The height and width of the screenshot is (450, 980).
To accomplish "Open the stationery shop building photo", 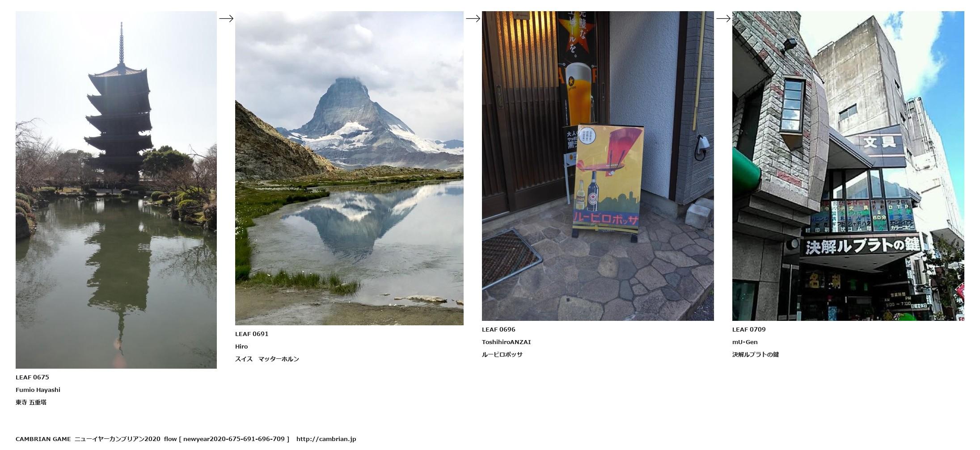I will pyautogui.click(x=848, y=166).
